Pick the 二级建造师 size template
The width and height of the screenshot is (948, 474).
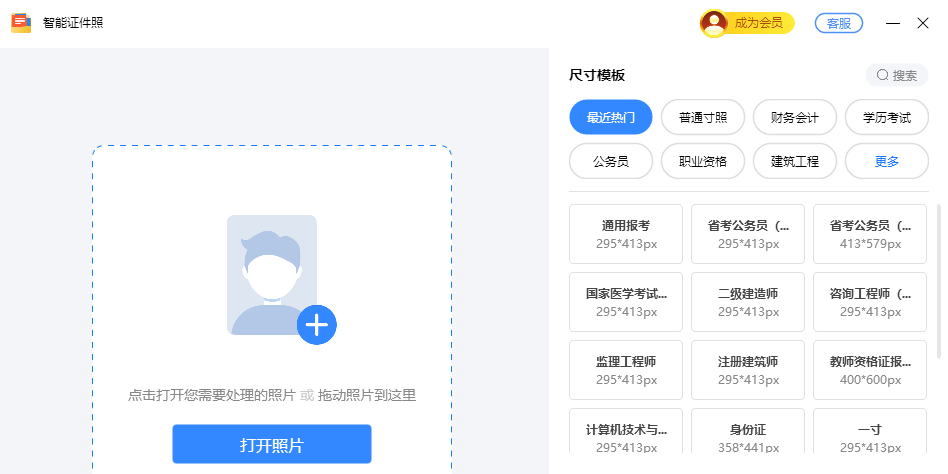747,302
